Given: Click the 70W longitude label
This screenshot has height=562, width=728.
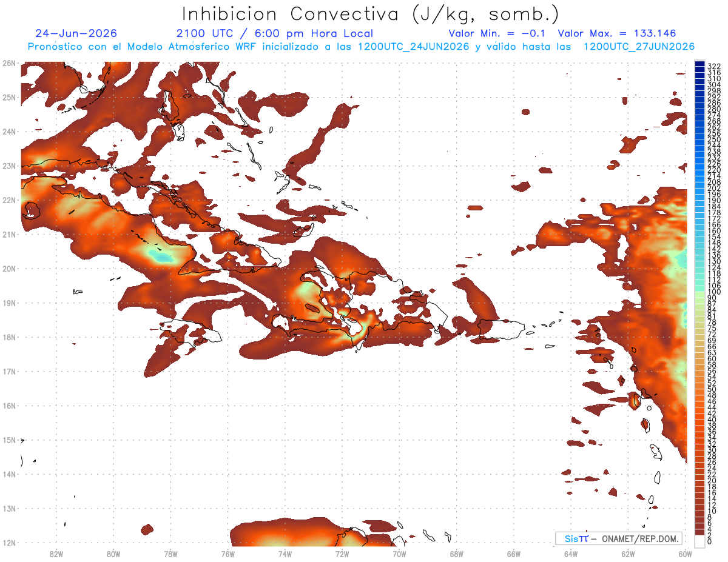Looking at the screenshot, I should (x=399, y=554).
